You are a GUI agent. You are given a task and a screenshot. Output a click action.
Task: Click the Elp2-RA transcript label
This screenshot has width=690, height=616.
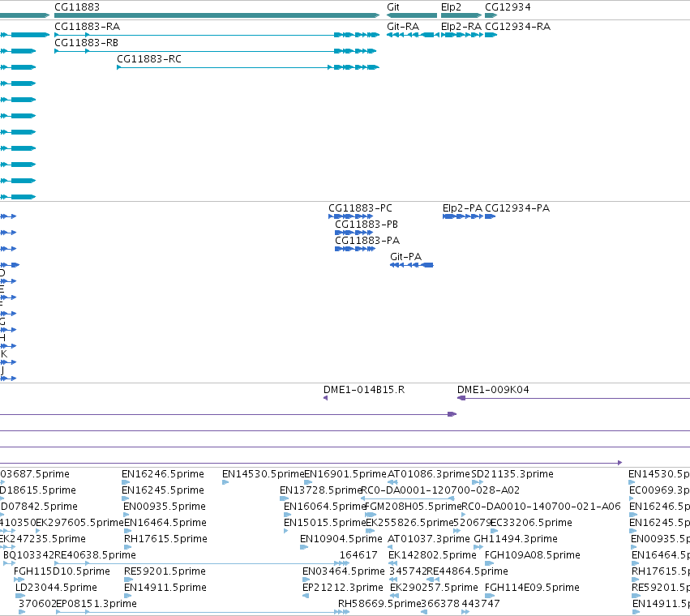(461, 27)
